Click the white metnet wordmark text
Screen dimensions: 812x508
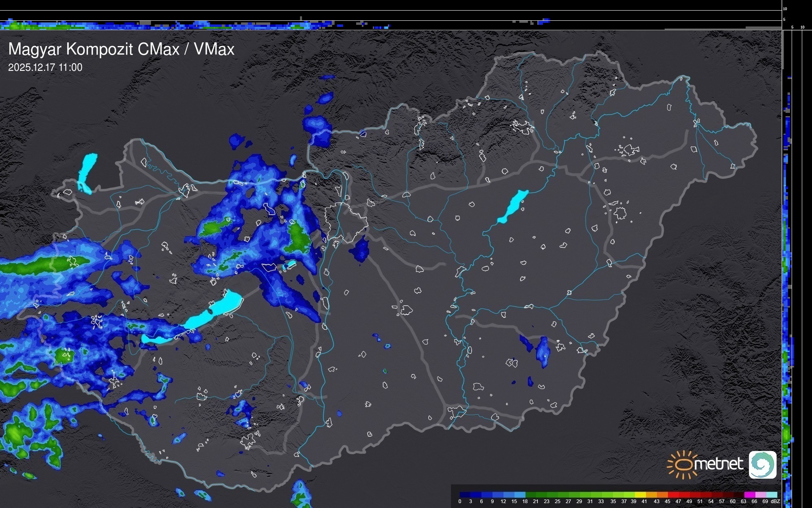(x=718, y=464)
